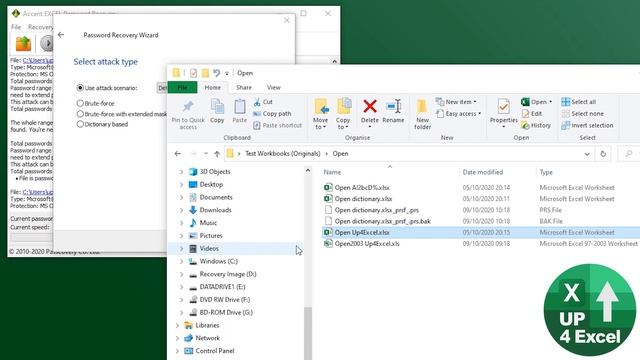Expand the Downloads tree node
This screenshot has width=640, height=360.
click(181, 210)
